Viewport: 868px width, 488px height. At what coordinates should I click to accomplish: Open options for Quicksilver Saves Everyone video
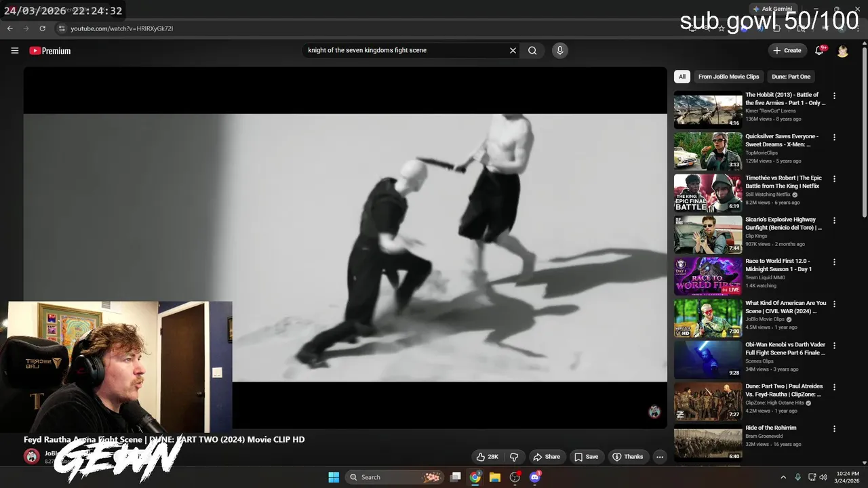point(834,137)
